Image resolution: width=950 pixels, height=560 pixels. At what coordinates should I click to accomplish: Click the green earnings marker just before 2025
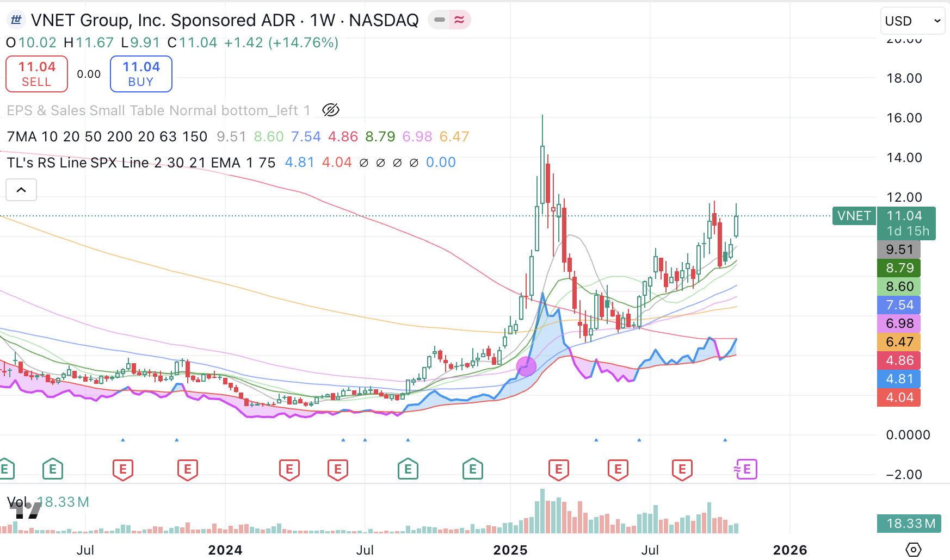click(473, 469)
